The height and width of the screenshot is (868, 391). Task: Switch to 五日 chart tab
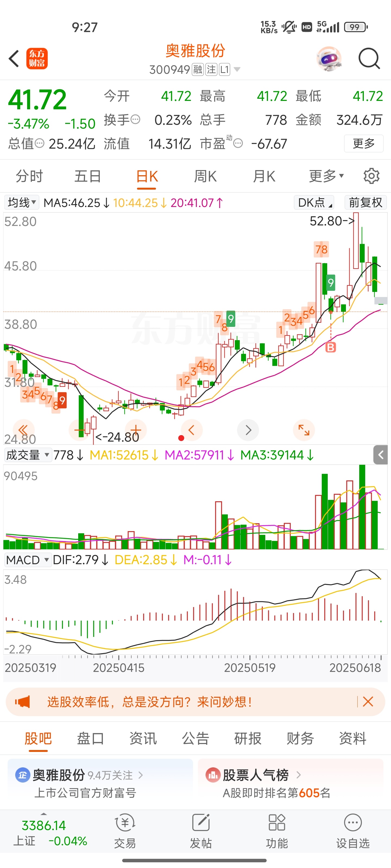pos(88,176)
